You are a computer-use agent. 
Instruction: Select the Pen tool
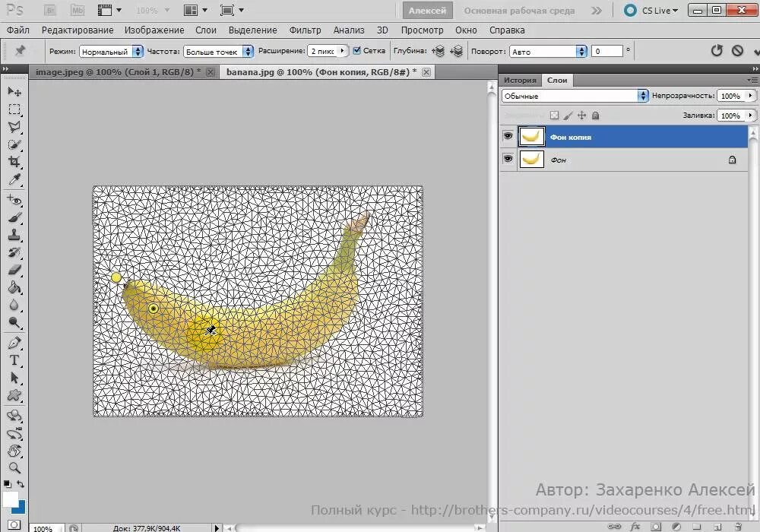pos(14,343)
